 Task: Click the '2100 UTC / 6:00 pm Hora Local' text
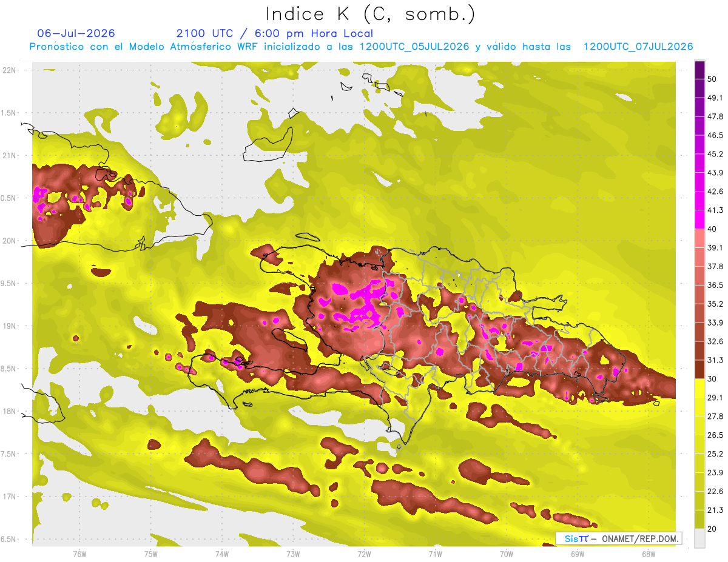(275, 33)
